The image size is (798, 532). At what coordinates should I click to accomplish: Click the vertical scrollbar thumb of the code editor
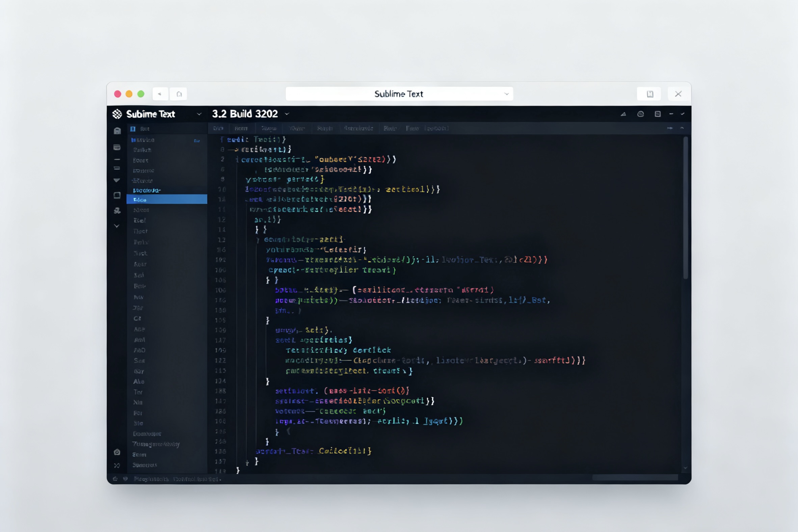point(685,208)
